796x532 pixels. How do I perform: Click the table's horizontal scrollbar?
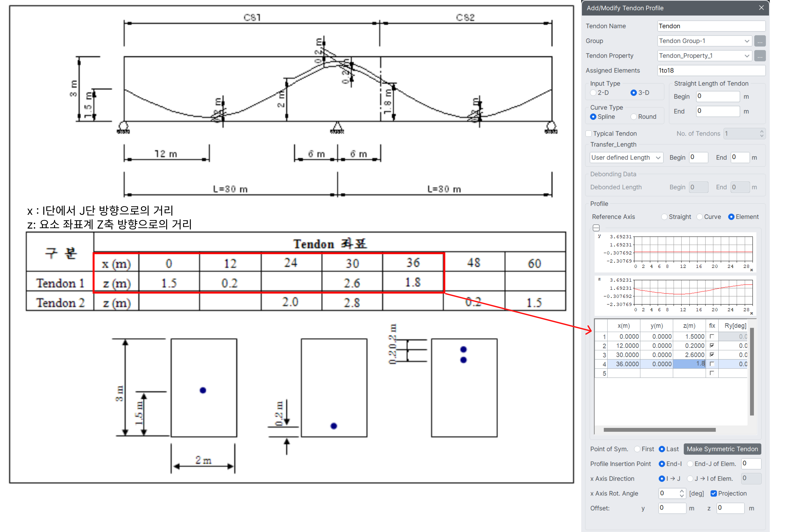pyautogui.click(x=660, y=430)
